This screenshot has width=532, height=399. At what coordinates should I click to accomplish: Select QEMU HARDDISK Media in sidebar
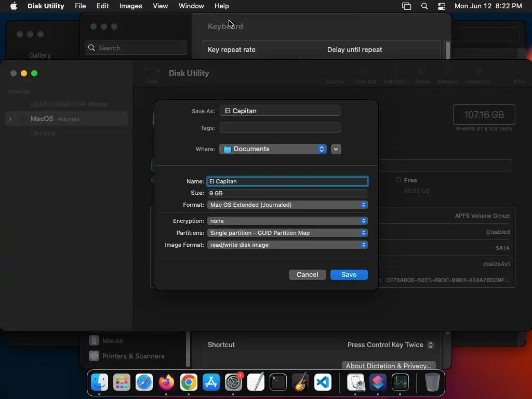(69, 104)
